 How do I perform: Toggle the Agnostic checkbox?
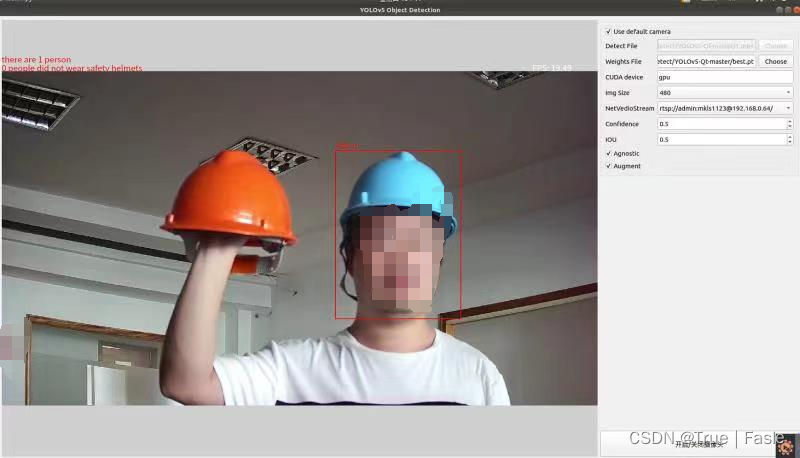[x=608, y=154]
